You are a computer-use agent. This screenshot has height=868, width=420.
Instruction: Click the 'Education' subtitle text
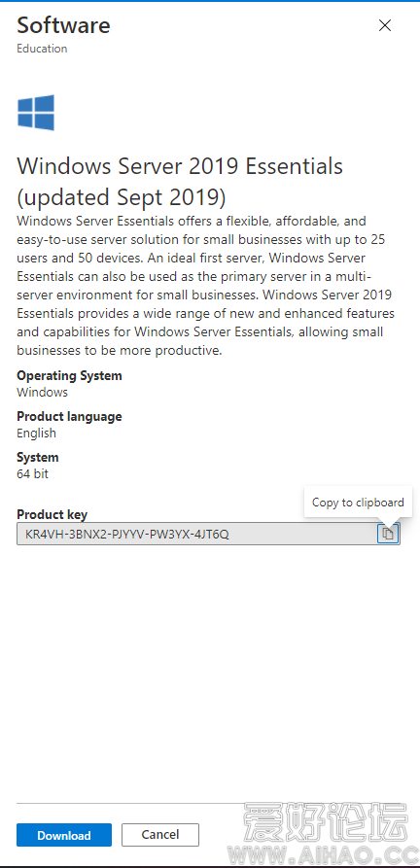pos(42,49)
